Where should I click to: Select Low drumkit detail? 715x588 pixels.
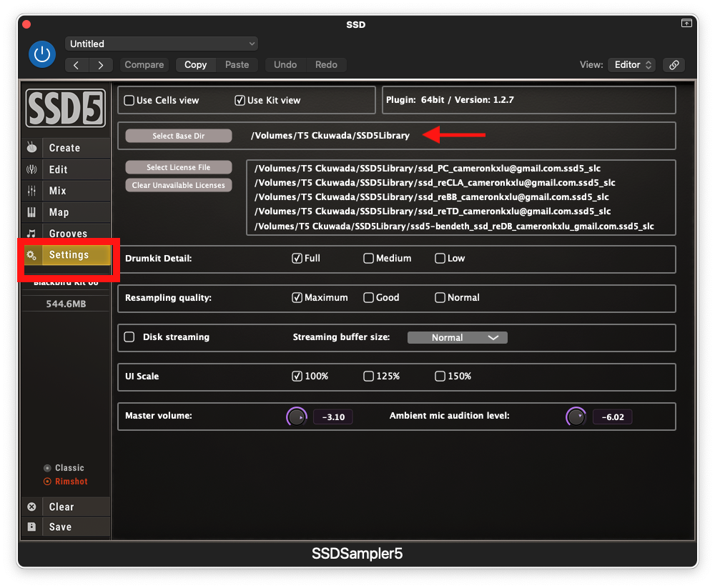pyautogui.click(x=440, y=259)
